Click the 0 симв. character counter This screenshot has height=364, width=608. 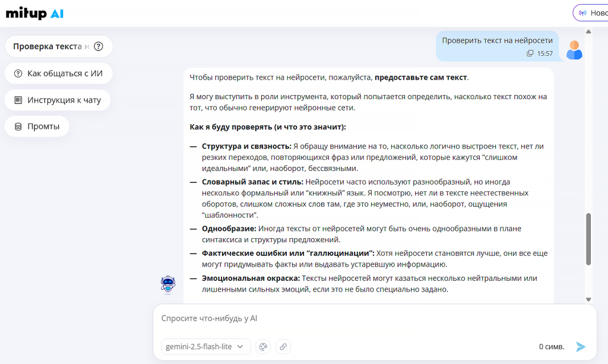tap(552, 347)
